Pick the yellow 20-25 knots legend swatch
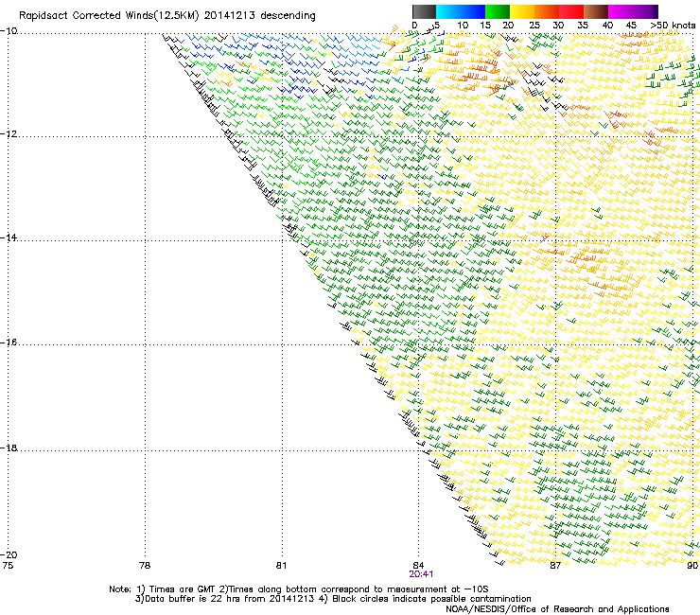700x615 pixels. (x=522, y=11)
